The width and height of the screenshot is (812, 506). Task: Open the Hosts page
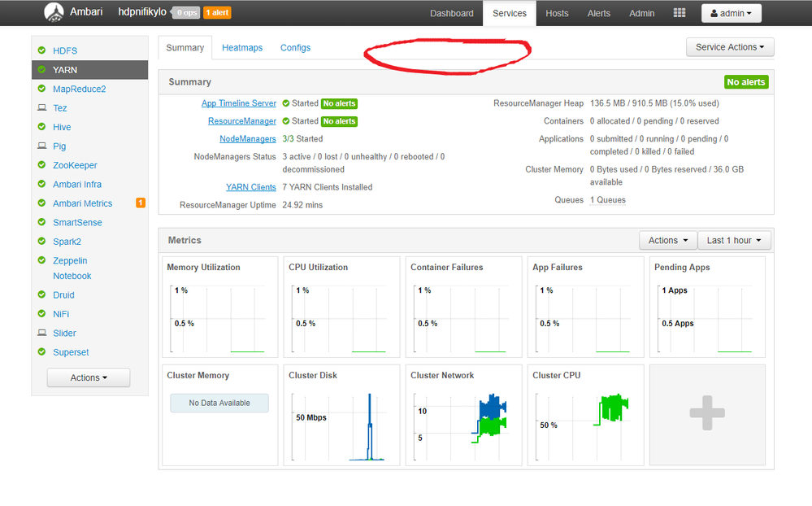[557, 13]
